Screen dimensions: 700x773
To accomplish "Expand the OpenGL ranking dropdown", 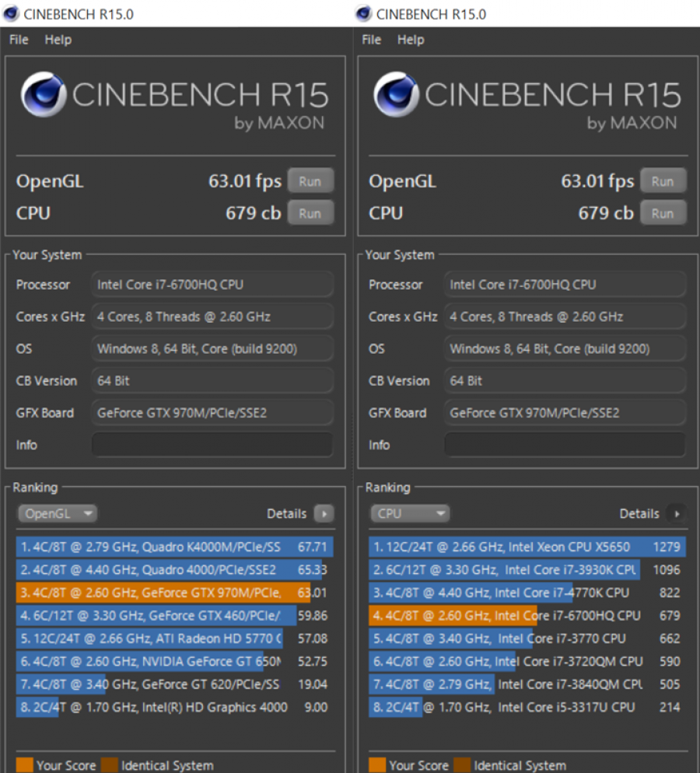I will [58, 514].
